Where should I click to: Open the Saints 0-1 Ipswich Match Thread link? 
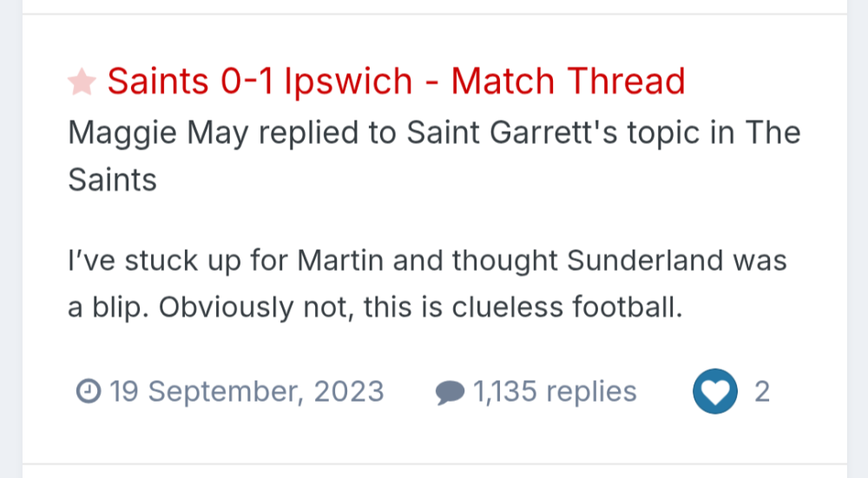coord(396,82)
